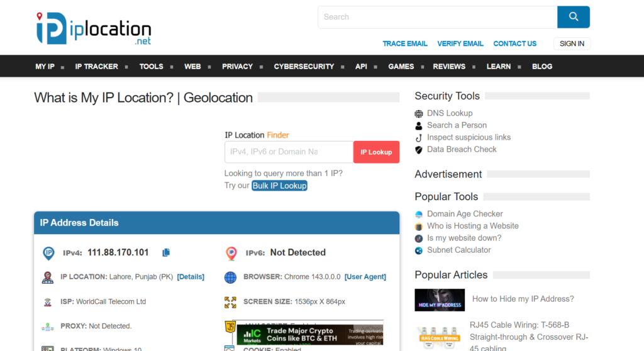Expand the MY IP menu
This screenshot has height=351, width=644.
[x=45, y=67]
